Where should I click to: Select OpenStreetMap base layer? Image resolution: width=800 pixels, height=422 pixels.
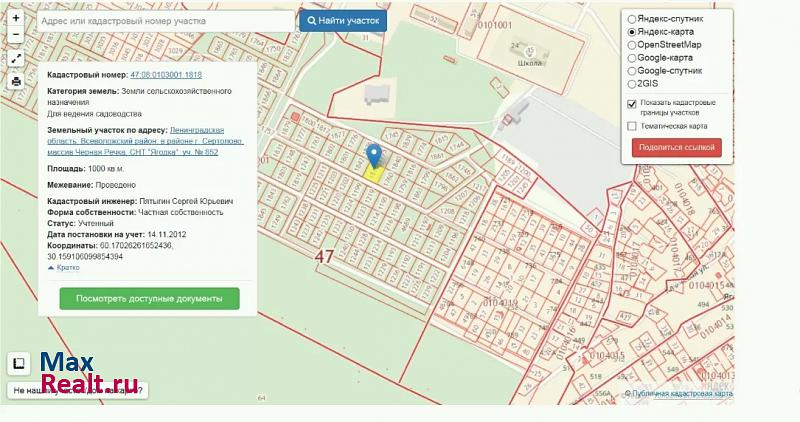tap(631, 45)
